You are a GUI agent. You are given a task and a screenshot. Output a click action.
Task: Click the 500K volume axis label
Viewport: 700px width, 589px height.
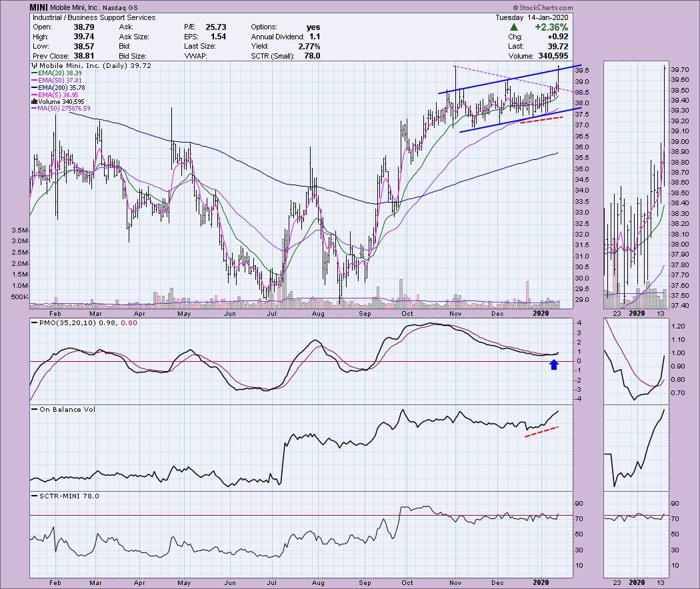(x=19, y=296)
